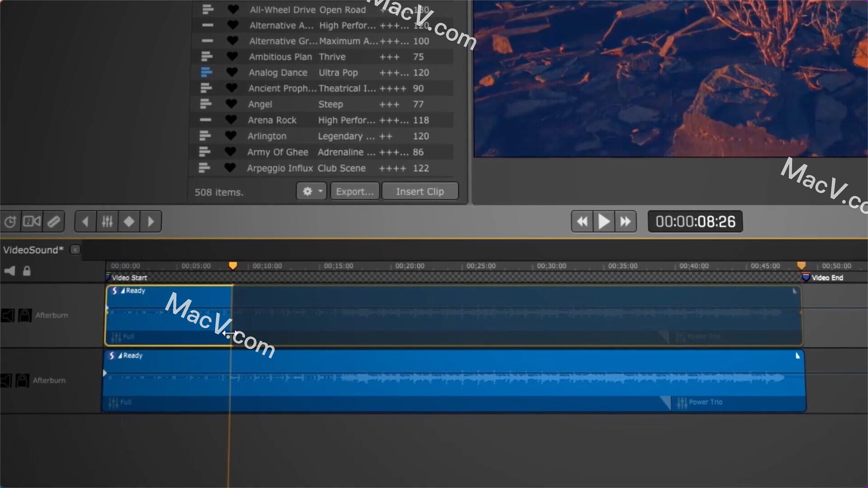Click Power Trio mix on second clip
Image resolution: width=868 pixels, height=488 pixels.
coord(700,402)
